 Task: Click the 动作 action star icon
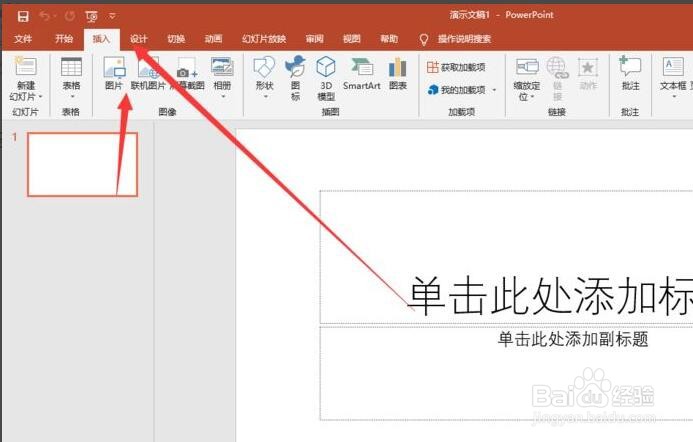coord(588,68)
